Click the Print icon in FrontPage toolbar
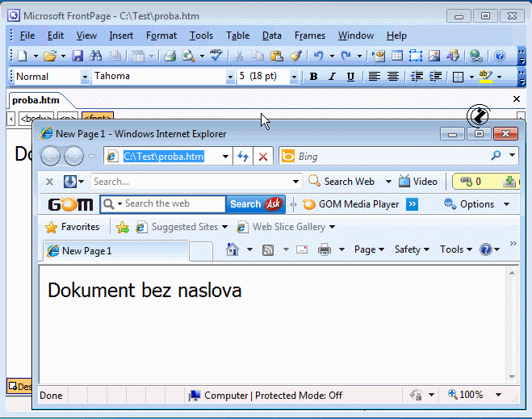Viewport: 532px width, 419px height. [x=170, y=56]
